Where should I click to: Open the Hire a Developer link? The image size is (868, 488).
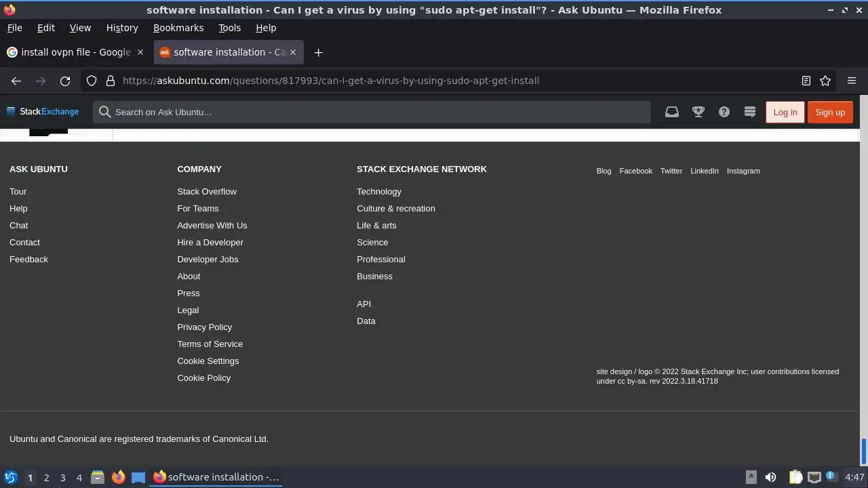tap(210, 243)
